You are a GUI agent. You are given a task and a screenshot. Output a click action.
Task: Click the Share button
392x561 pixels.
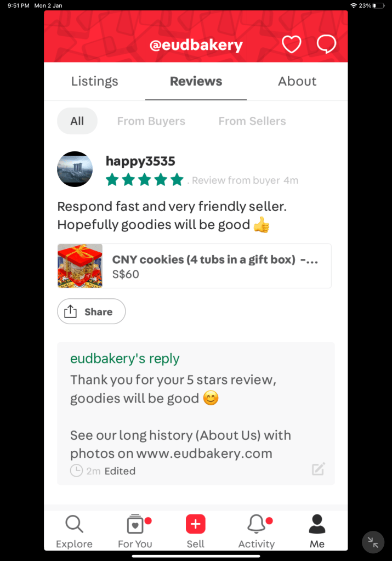tap(91, 311)
